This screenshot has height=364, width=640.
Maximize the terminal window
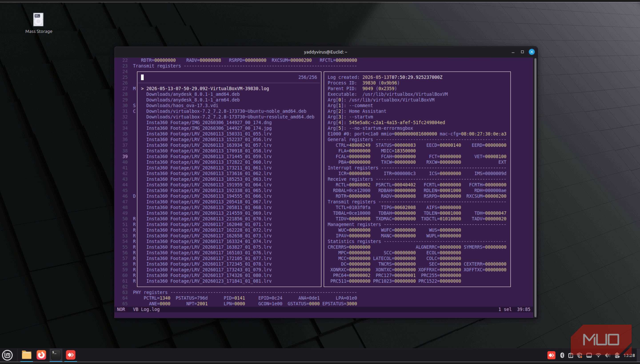522,52
